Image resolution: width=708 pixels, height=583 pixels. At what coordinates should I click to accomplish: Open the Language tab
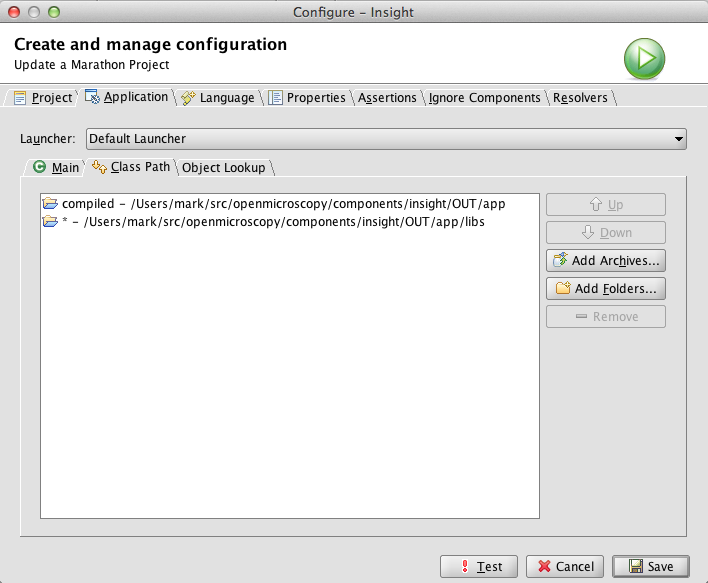(218, 98)
